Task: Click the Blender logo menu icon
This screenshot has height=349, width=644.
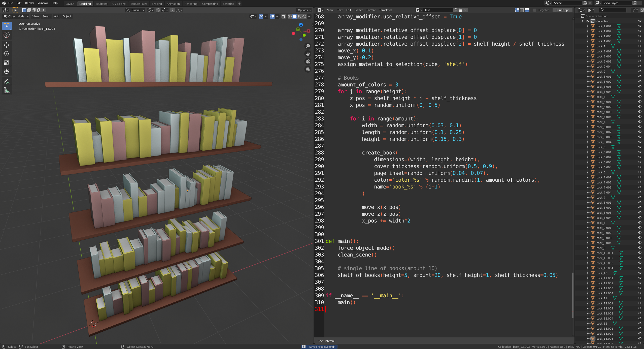Action: (x=4, y=3)
